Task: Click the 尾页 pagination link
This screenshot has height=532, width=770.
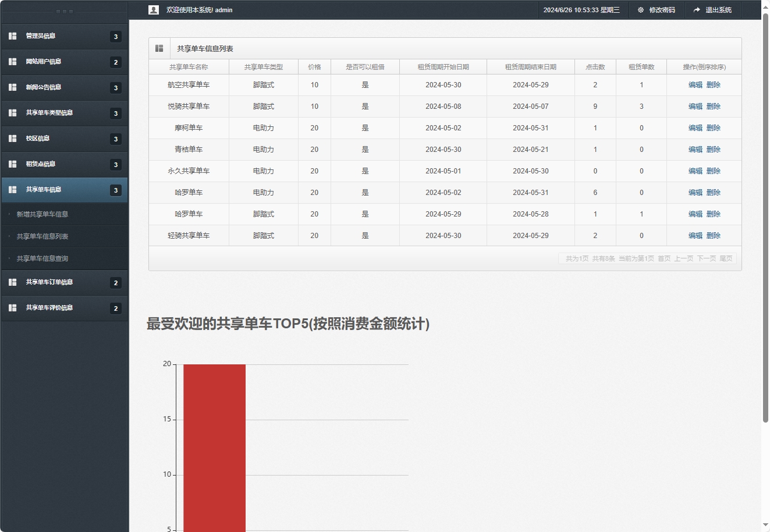Action: tap(726, 258)
